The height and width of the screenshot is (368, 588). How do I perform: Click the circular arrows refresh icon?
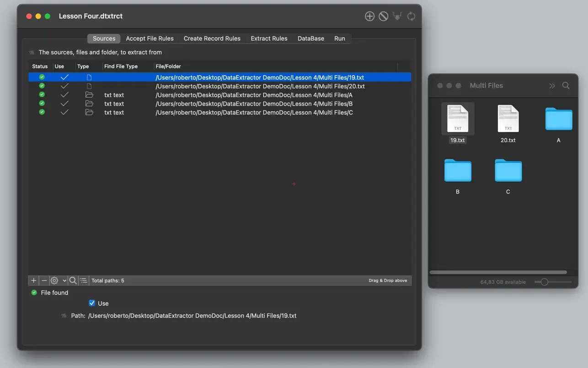411,16
